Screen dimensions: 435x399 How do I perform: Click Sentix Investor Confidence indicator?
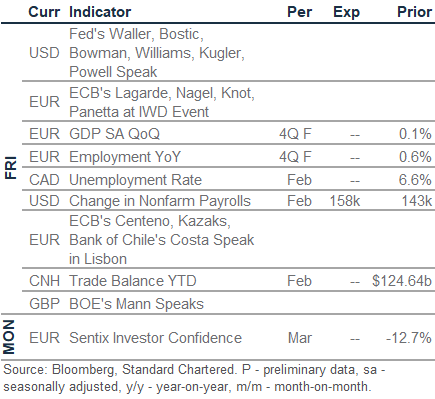click(x=155, y=338)
